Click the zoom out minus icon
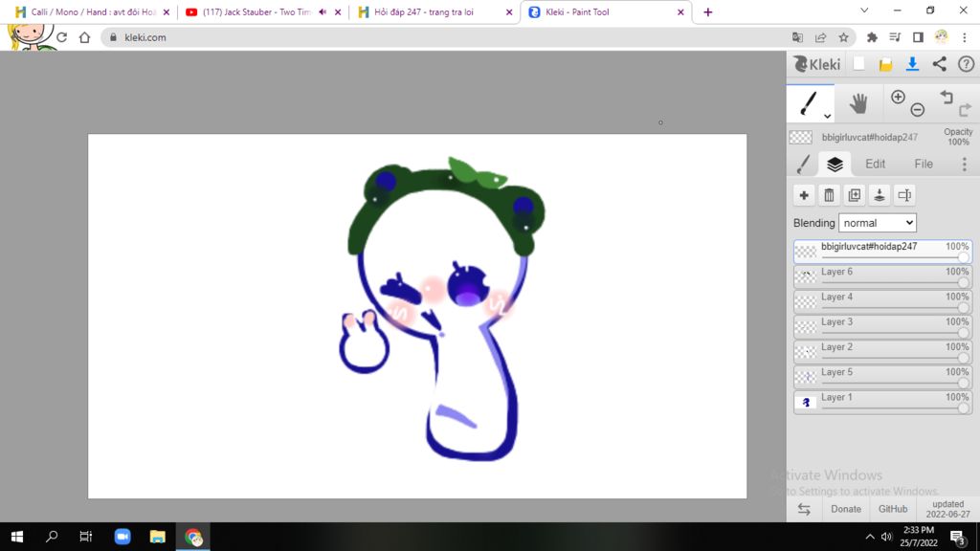Viewport: 980px width, 551px height. (x=918, y=110)
